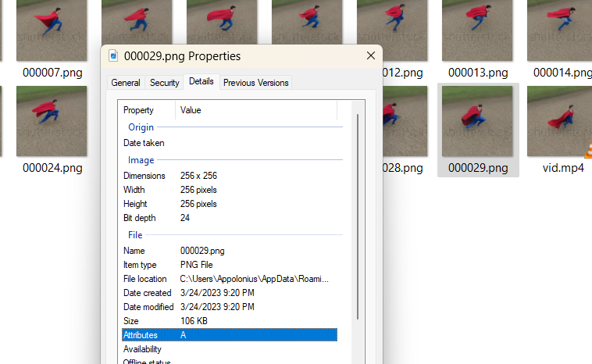Image resolution: width=592 pixels, height=364 pixels.
Task: Click the Origin section heading
Action: [141, 127]
